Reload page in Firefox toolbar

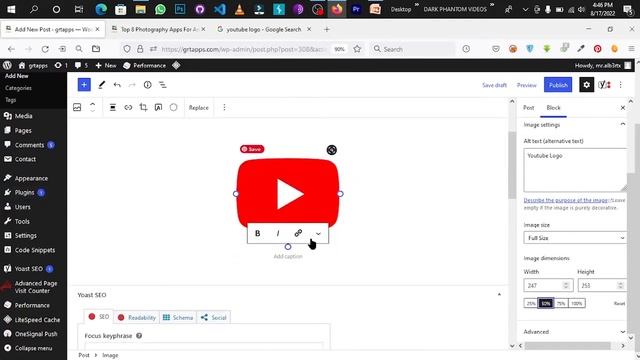pyautogui.click(x=45, y=49)
